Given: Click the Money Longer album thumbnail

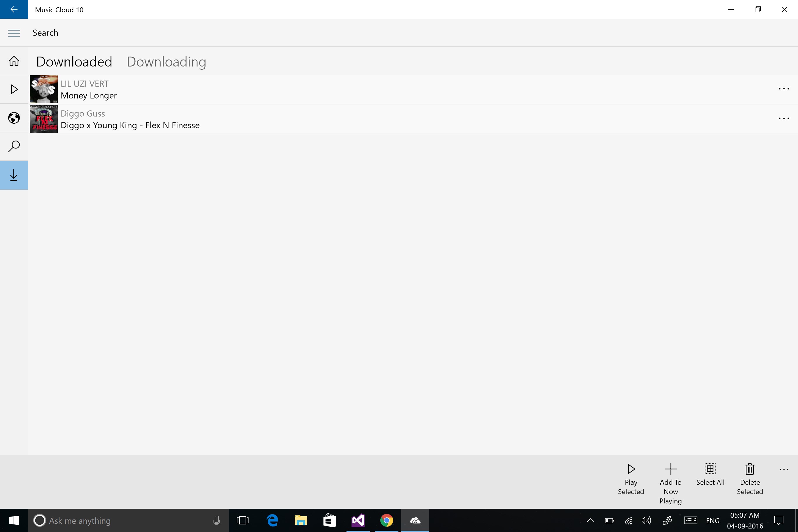Looking at the screenshot, I should click(44, 89).
